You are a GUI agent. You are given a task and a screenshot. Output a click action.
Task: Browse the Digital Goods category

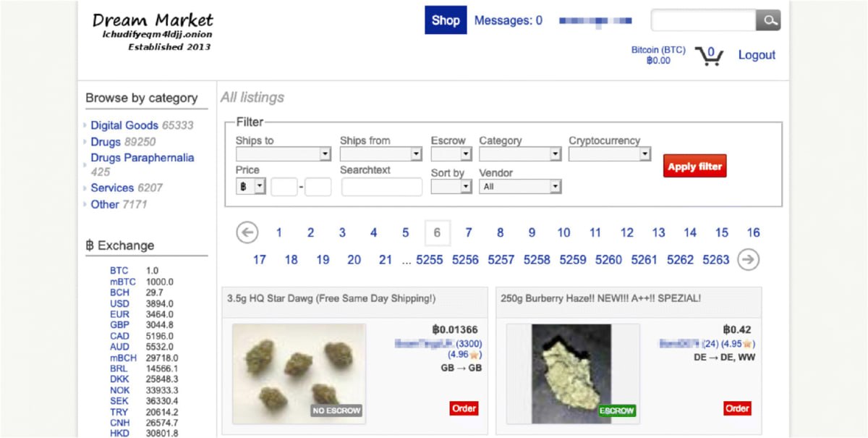click(124, 125)
